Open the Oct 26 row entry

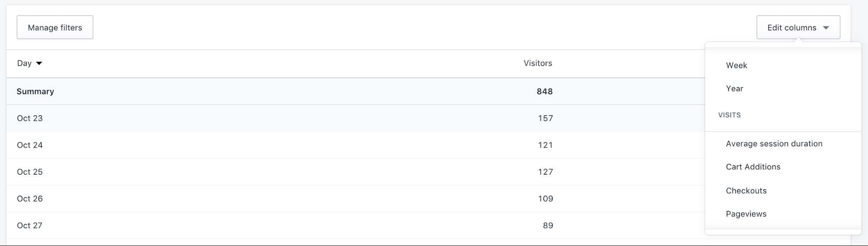coord(30,199)
